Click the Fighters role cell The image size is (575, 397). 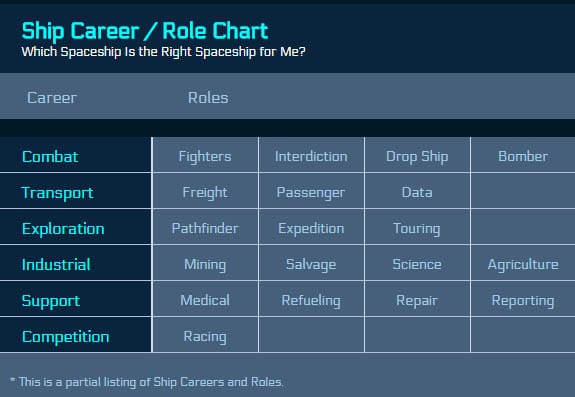205,156
